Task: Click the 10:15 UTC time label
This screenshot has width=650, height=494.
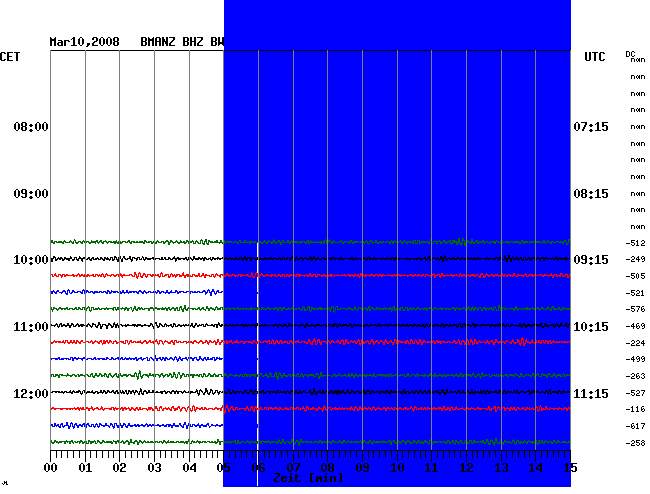Action: coord(591,327)
